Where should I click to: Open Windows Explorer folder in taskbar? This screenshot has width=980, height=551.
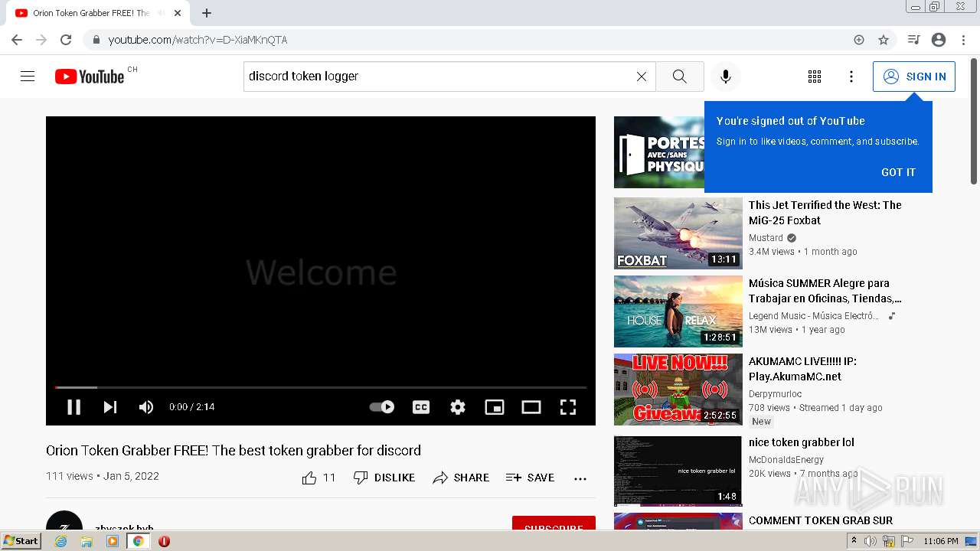click(x=87, y=541)
